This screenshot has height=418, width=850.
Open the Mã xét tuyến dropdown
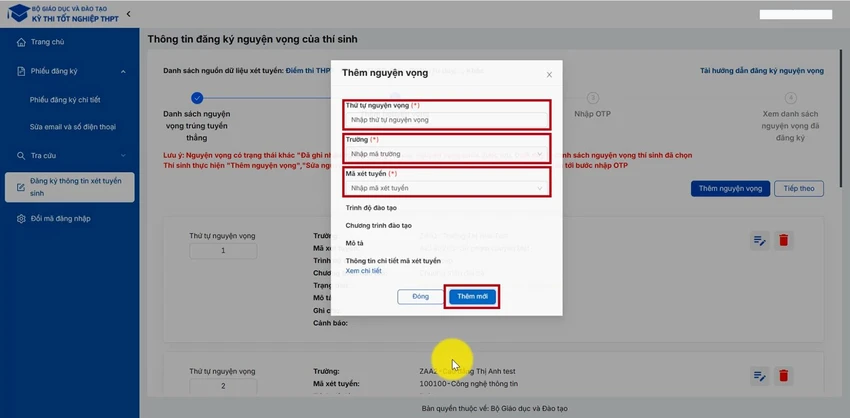pyautogui.click(x=447, y=188)
